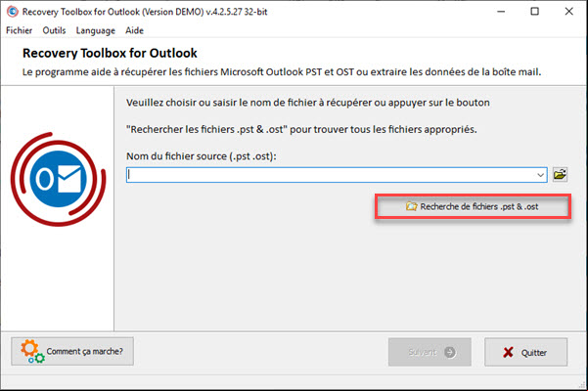Close the Recovery Toolbox window
The height and width of the screenshot is (391, 588).
(568, 12)
